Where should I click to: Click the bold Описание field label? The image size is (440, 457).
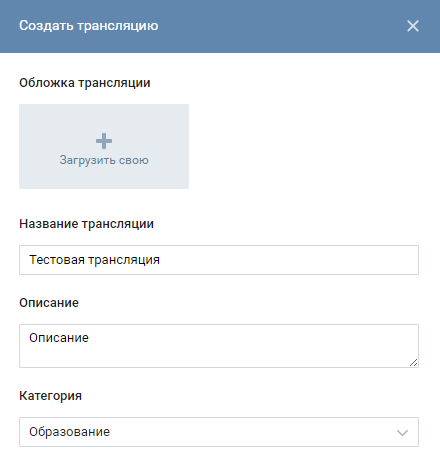(x=49, y=303)
